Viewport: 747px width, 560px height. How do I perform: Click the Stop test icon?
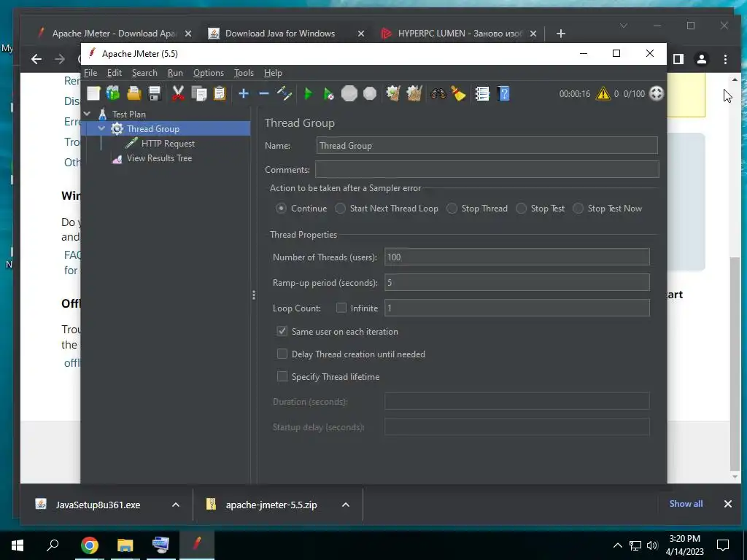tap(349, 93)
